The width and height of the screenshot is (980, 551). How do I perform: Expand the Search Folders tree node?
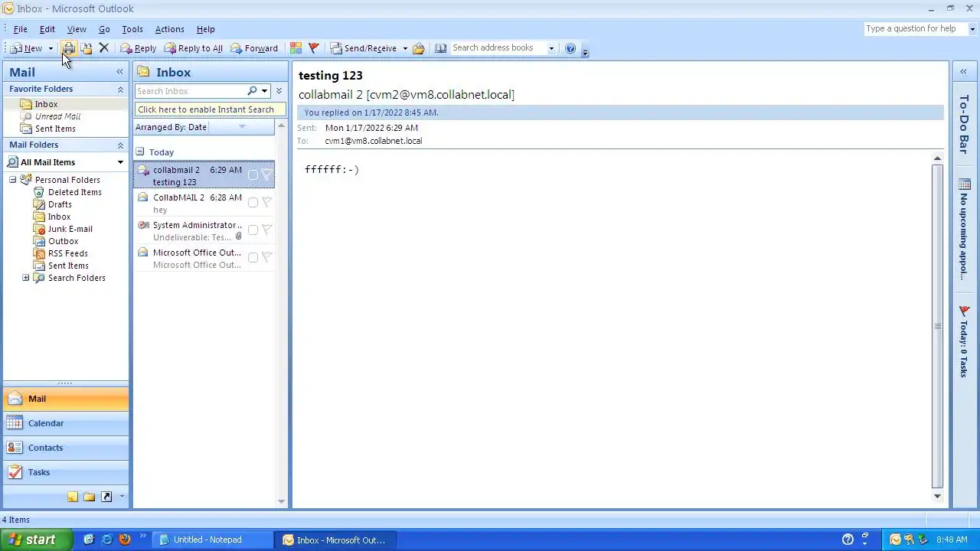25,278
